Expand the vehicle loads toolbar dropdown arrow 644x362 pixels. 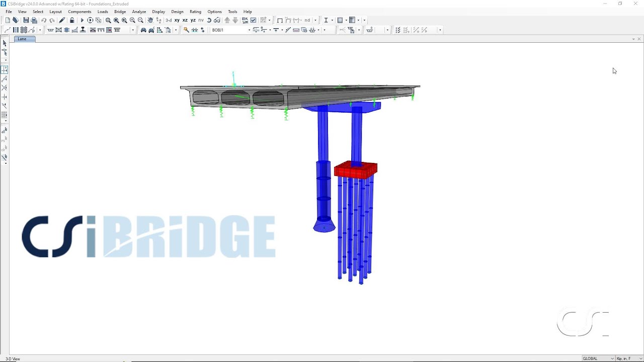pos(176,30)
